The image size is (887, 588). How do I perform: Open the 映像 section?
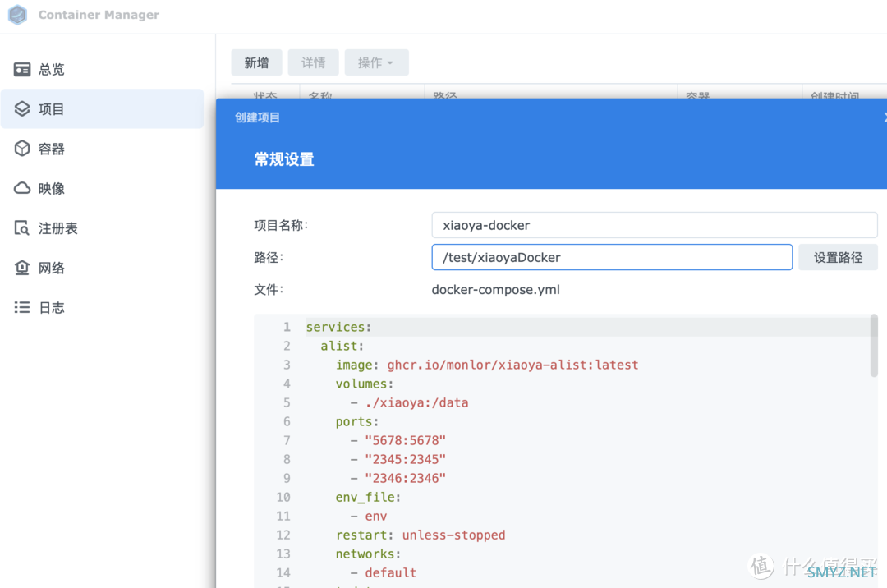(x=102, y=188)
